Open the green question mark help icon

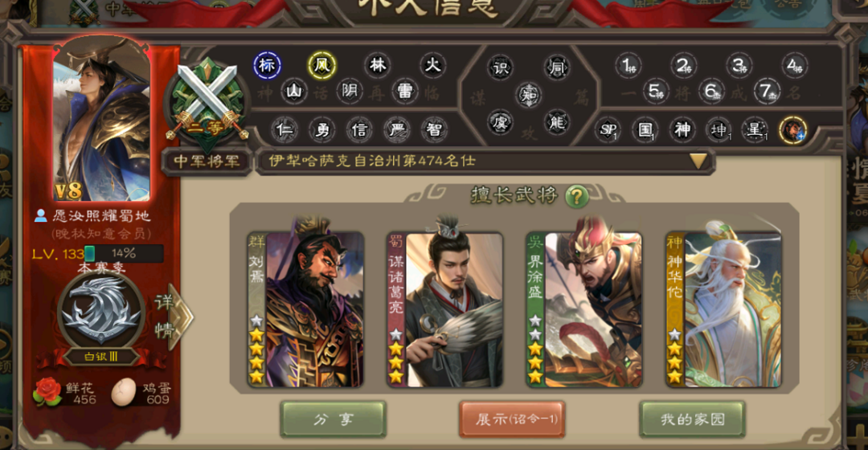pos(576,196)
